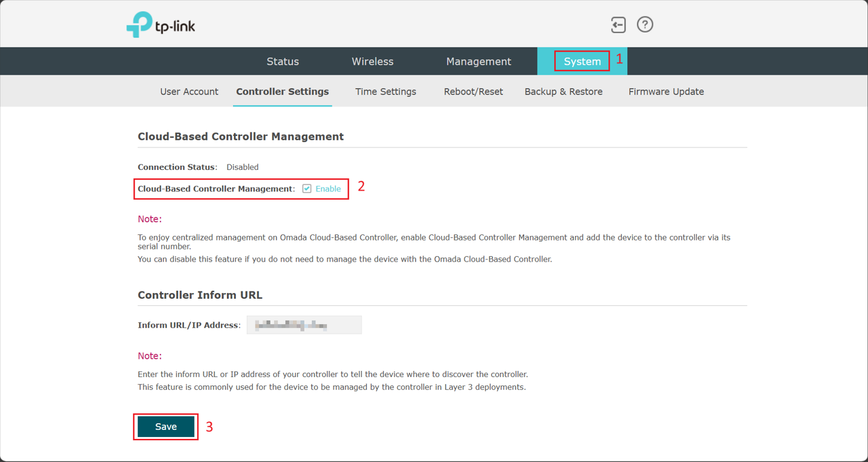Select the System tab

582,61
